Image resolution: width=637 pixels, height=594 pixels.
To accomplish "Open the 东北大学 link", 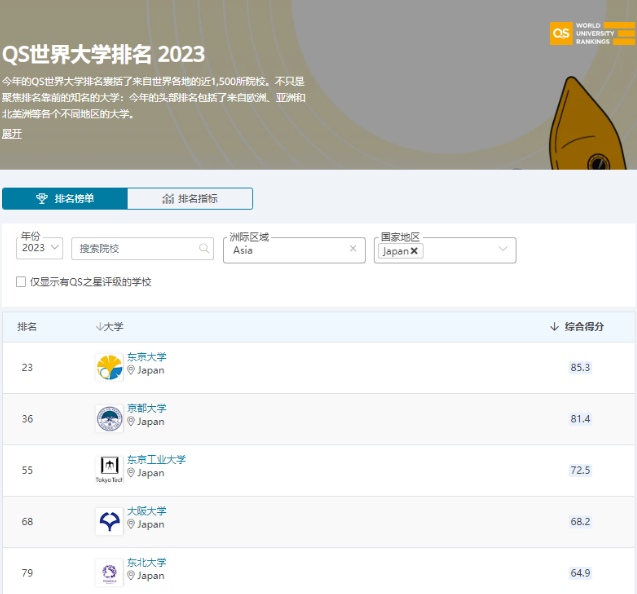I will point(147,562).
